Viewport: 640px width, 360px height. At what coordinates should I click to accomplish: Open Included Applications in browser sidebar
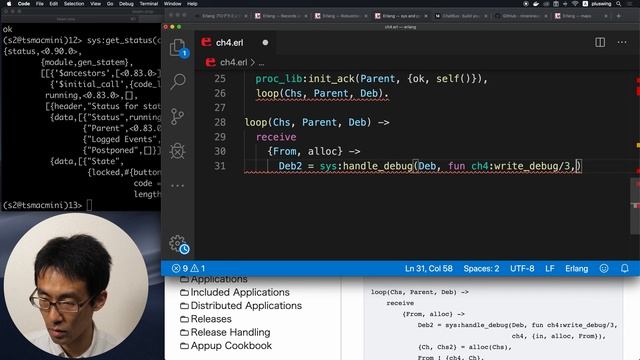(x=235, y=292)
